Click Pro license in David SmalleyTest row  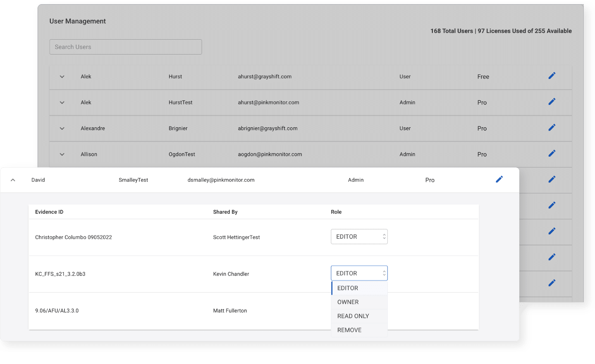[430, 180]
